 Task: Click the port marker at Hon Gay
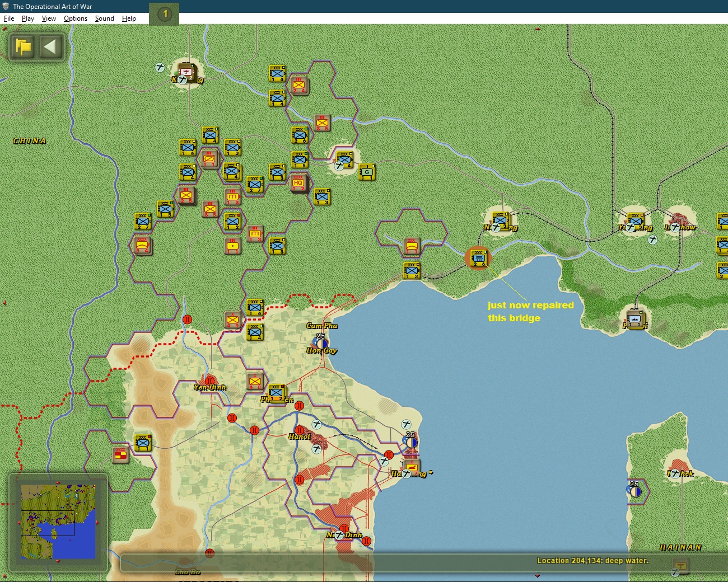point(322,343)
